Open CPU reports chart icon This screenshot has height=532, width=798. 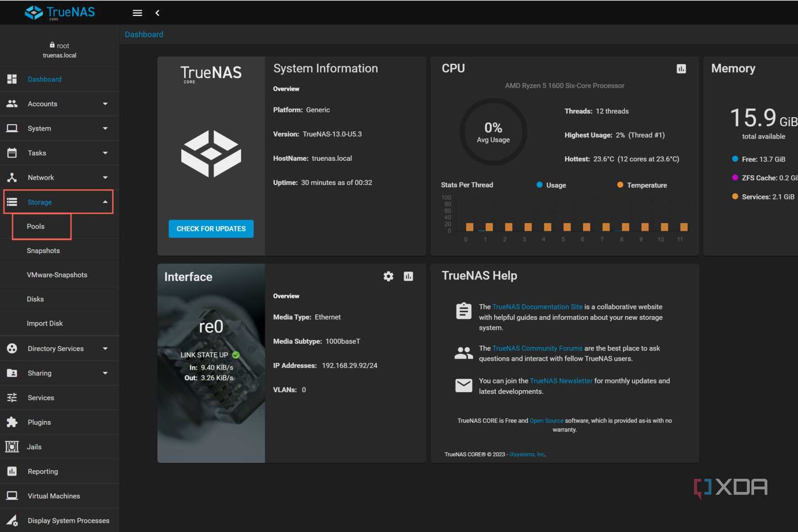681,69
